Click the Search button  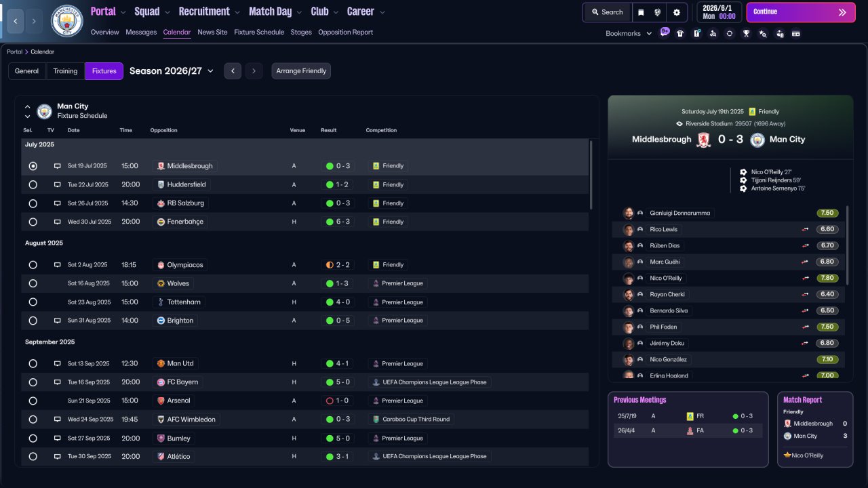coord(607,12)
